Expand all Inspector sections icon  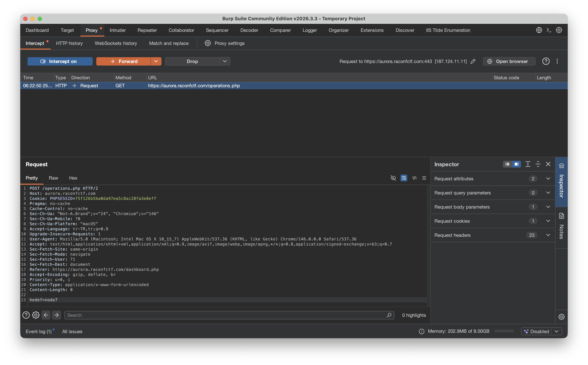tap(528, 164)
